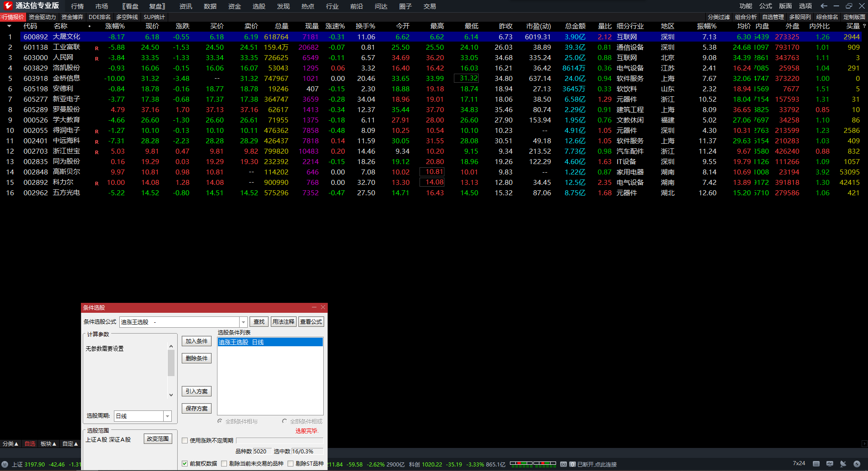
Task: Click the 0 message counter badge
Action: point(572,464)
